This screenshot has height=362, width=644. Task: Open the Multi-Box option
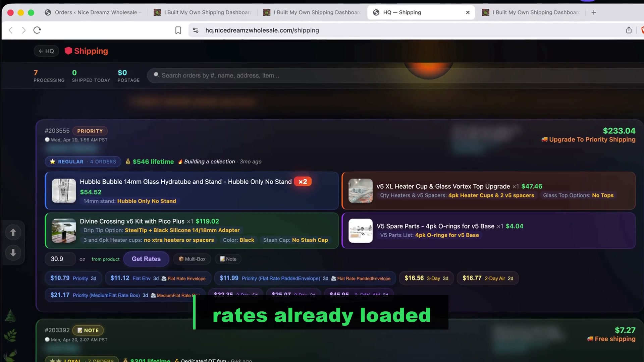click(192, 259)
